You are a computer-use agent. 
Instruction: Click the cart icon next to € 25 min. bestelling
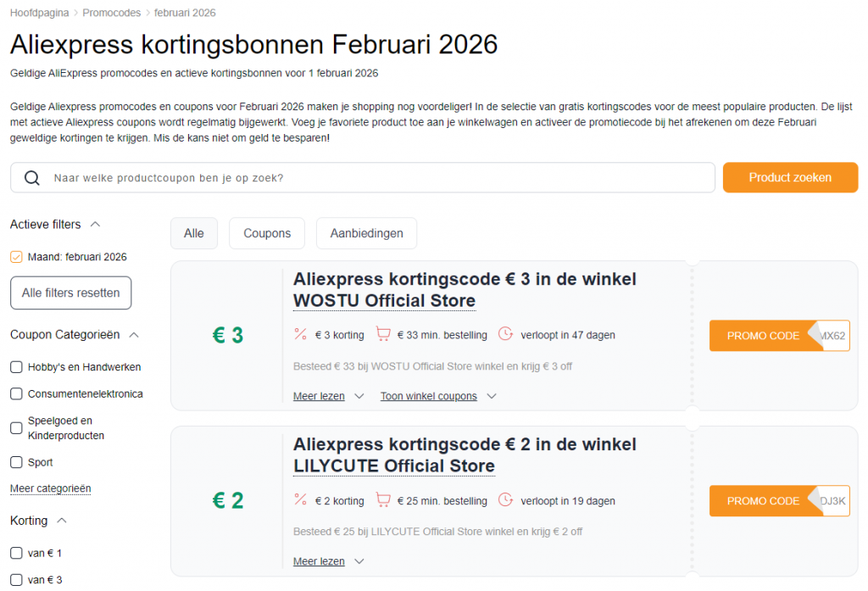point(383,500)
